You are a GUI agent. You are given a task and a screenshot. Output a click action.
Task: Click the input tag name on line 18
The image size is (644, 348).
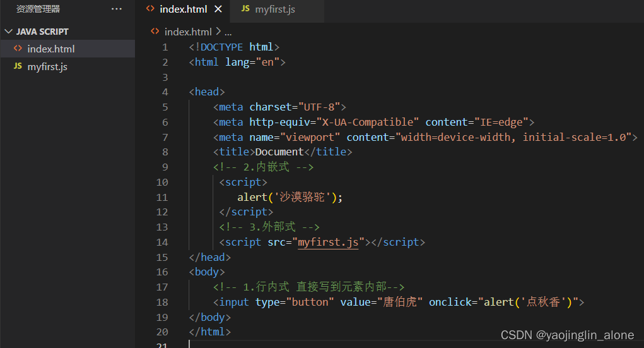[x=234, y=303]
